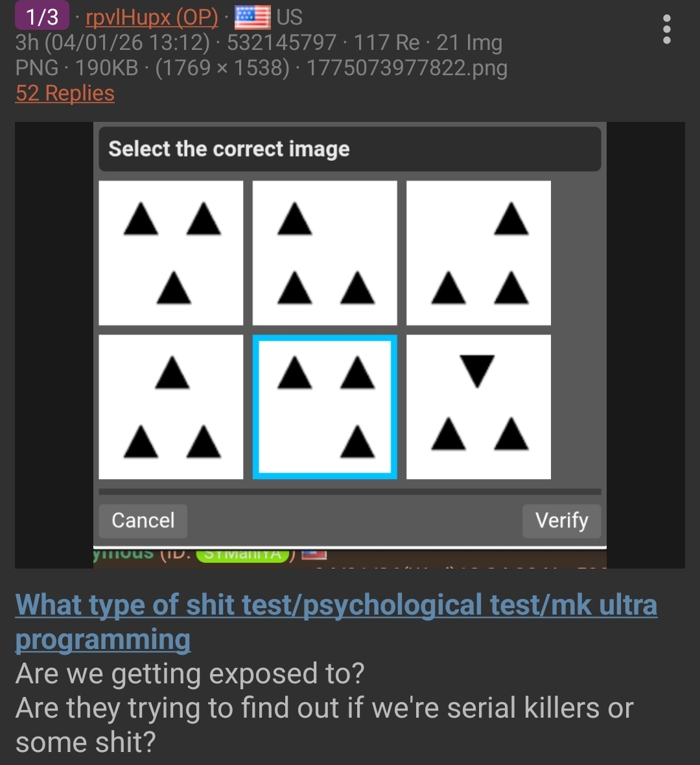The image size is (700, 765).
Task: Select tile with the upside-down triangle
Action: coord(478,407)
